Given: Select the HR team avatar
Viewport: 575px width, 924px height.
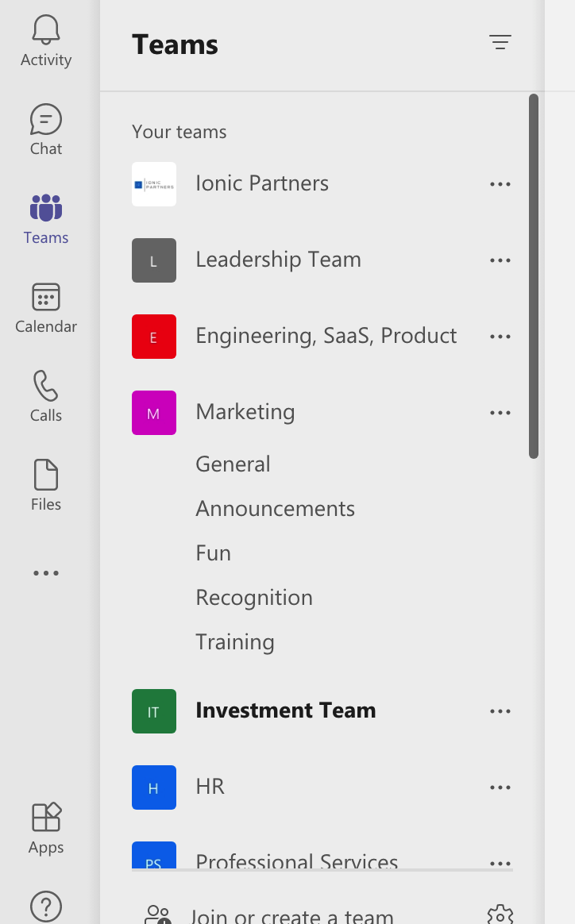Looking at the screenshot, I should coord(154,787).
